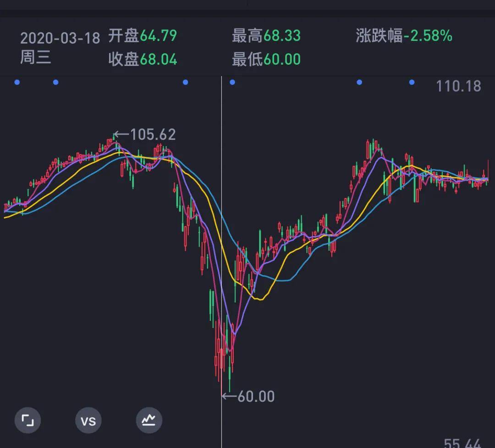Select blue event dot nearest 110.18 label
The image size is (495, 448).
tap(412, 82)
